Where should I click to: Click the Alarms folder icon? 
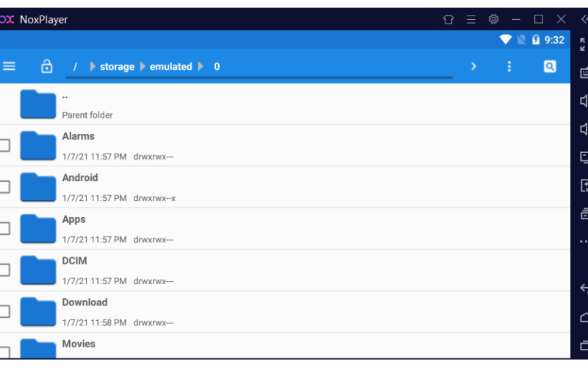coord(38,146)
